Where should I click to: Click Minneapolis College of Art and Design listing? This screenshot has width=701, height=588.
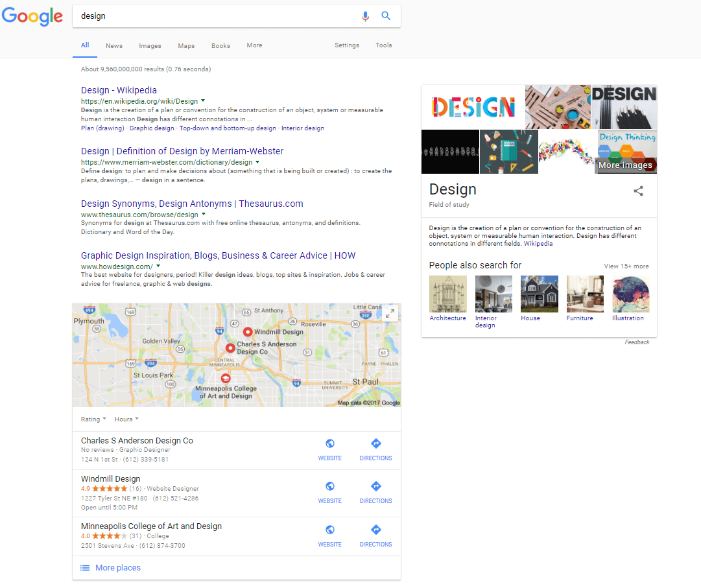tap(151, 526)
